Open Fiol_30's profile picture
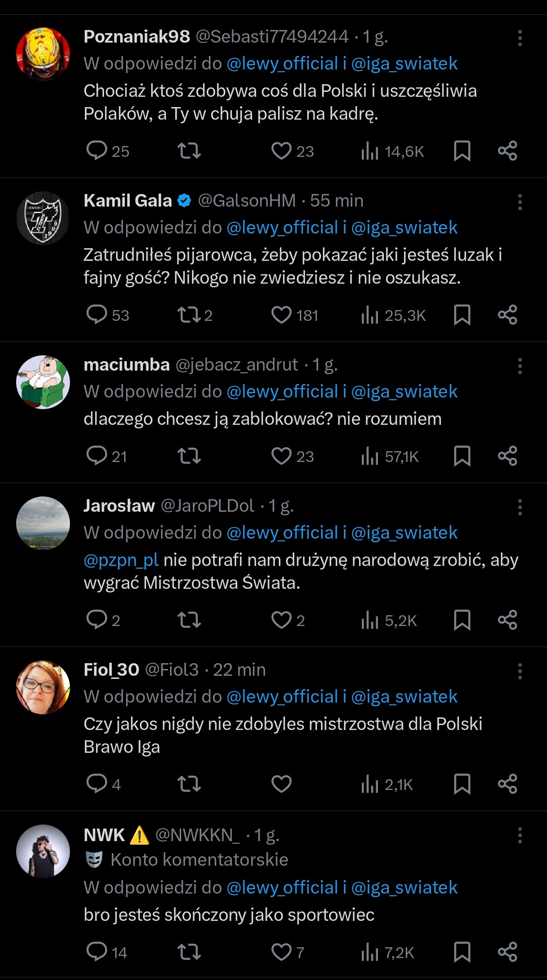 coord(43,687)
